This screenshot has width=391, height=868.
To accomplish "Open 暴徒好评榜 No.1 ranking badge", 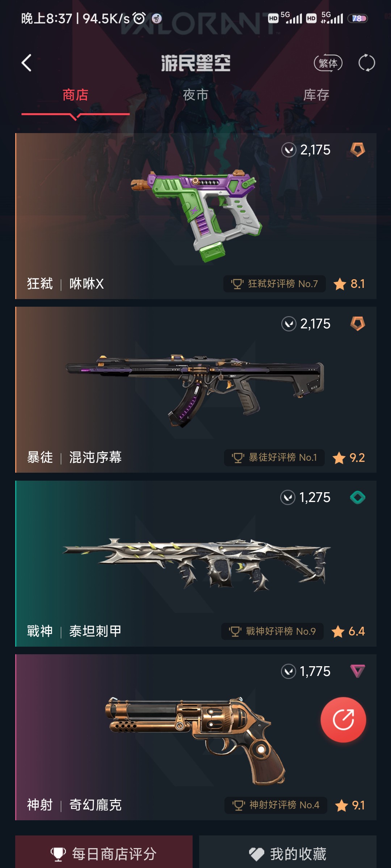I will [x=274, y=458].
